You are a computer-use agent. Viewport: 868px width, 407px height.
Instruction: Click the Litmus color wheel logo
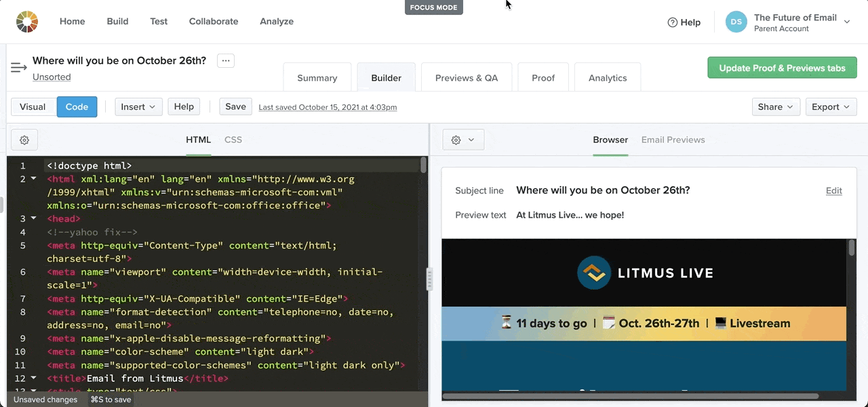tap(27, 22)
